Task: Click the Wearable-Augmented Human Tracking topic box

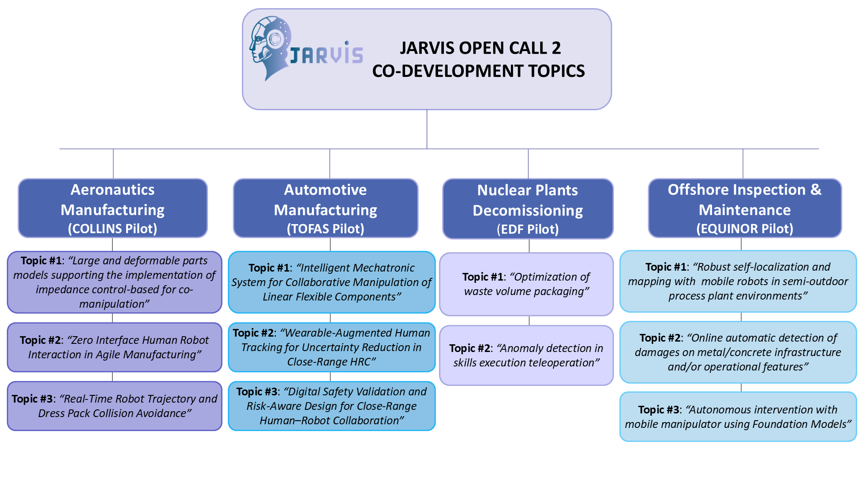Action: (x=331, y=347)
